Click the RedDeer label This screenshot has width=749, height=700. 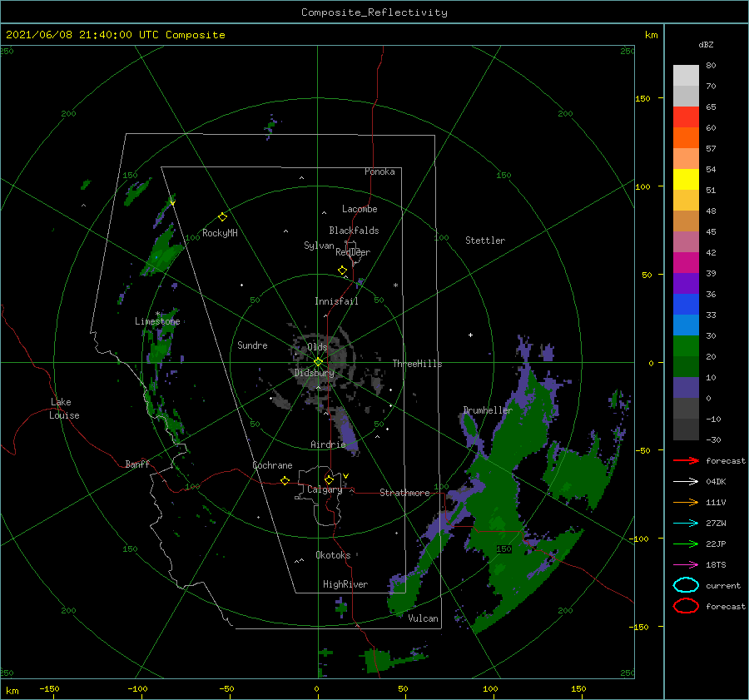coord(353,252)
